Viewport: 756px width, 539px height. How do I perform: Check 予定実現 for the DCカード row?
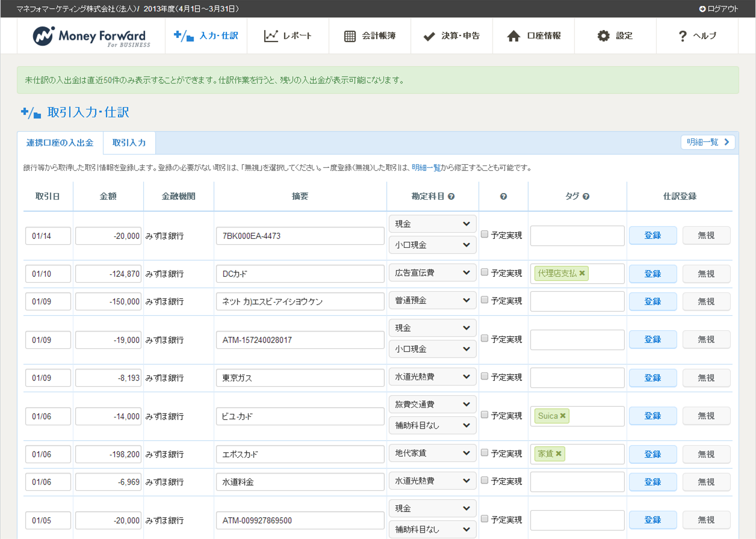[x=485, y=273]
